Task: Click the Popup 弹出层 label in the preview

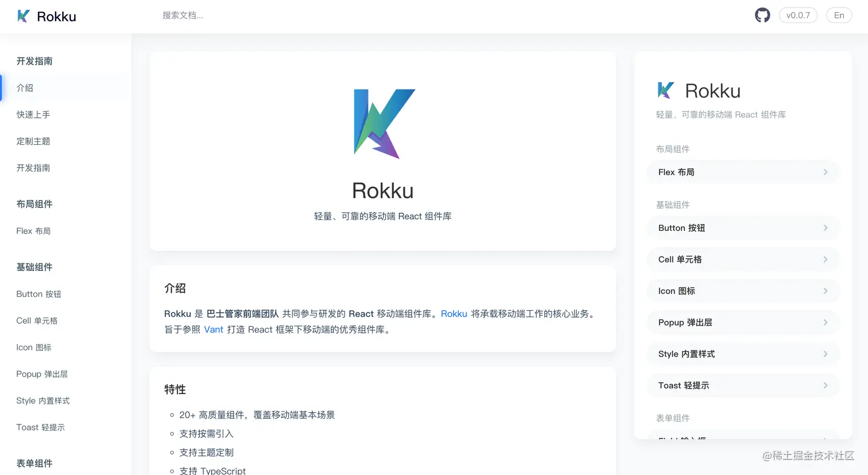Action: pyautogui.click(x=685, y=323)
